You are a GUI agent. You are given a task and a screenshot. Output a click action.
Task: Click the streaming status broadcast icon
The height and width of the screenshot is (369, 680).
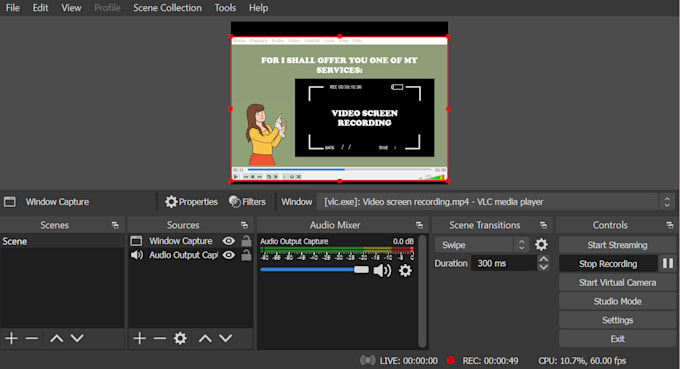(x=367, y=360)
